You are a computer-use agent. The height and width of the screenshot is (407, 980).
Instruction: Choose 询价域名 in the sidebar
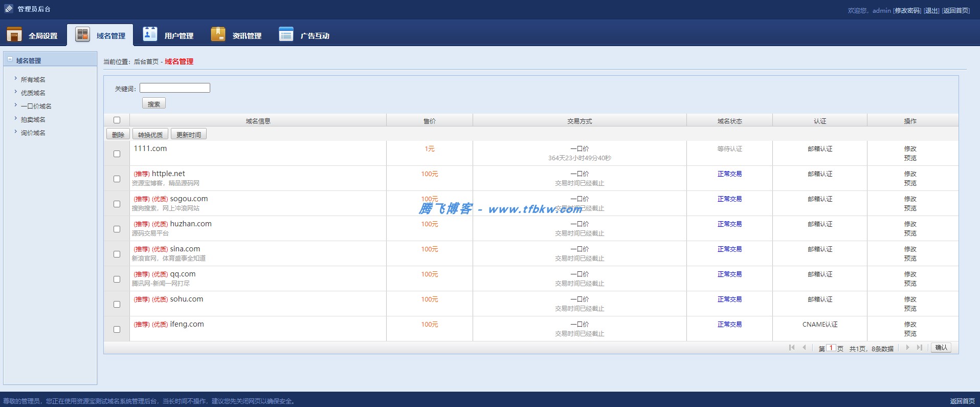point(33,133)
